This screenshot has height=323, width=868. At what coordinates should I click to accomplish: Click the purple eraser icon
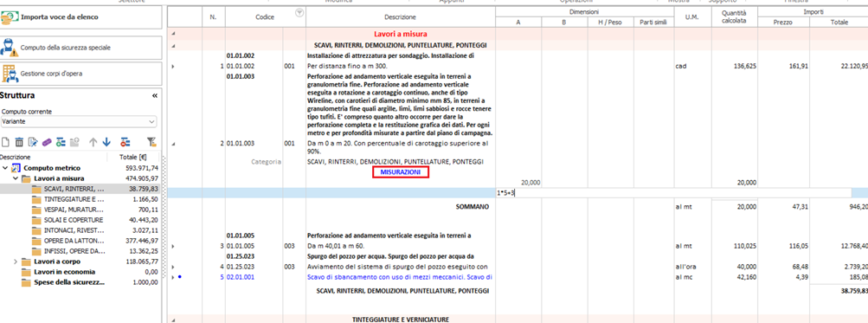[47, 142]
